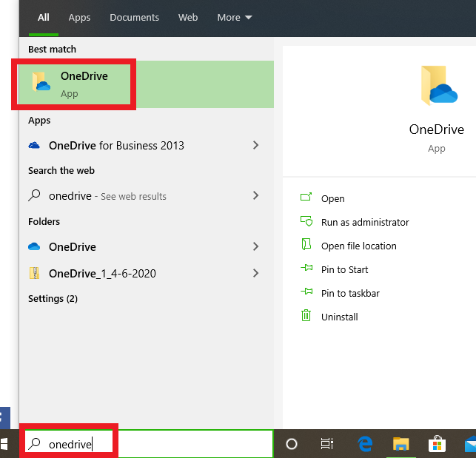This screenshot has height=458, width=476.
Task: Launch Microsoft Edge from the taskbar
Action: [x=365, y=444]
